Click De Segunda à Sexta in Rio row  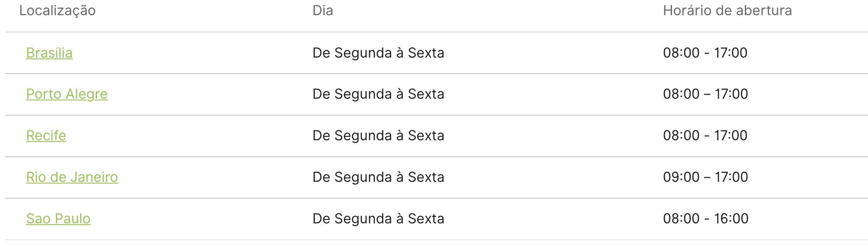pos(379,177)
